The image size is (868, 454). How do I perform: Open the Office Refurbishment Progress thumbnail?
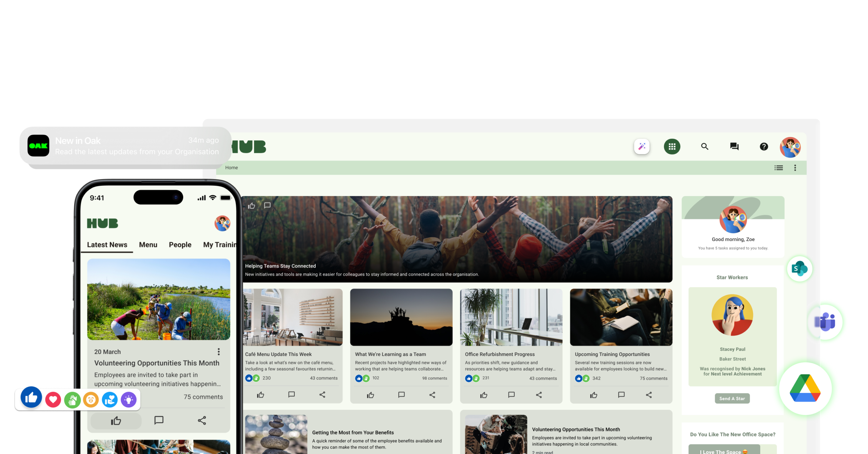(511, 317)
